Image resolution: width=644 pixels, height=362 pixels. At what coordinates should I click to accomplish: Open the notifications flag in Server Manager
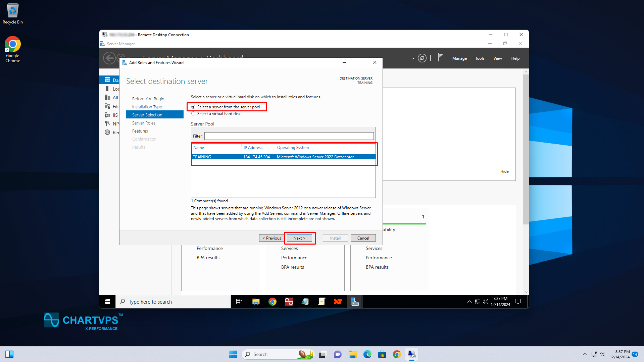pyautogui.click(x=440, y=58)
